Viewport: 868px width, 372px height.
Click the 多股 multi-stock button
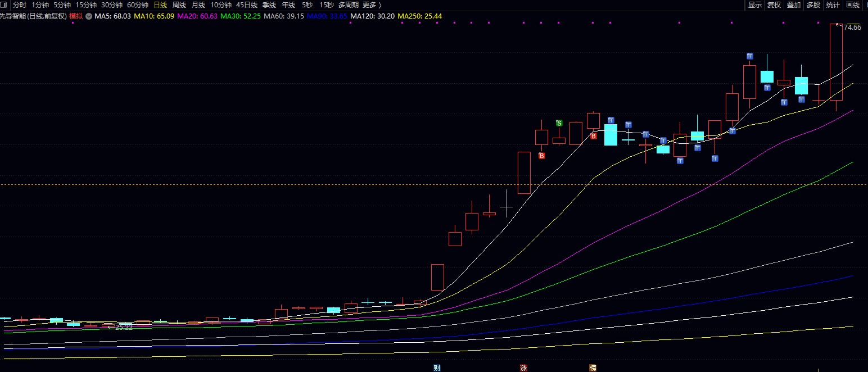point(813,5)
